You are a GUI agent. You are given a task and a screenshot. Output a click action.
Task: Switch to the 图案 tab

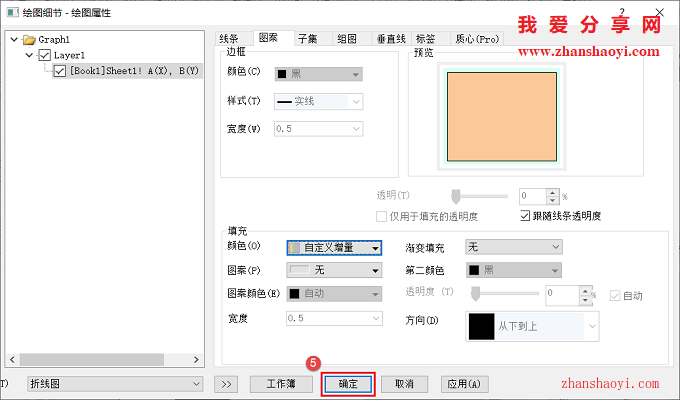tap(273, 38)
